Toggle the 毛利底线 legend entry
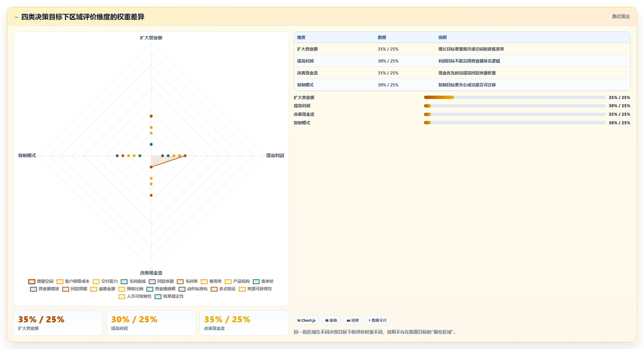Screen dimensions: 644x349 coord(133,281)
